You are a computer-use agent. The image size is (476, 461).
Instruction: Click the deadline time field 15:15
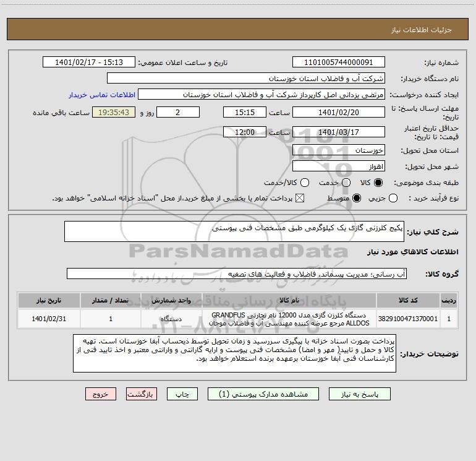tap(245, 112)
